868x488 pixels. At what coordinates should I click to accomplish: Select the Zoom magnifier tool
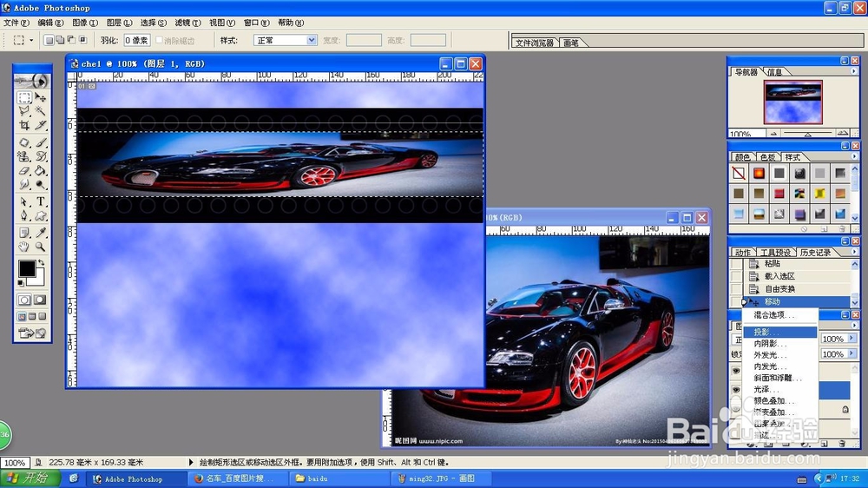coord(41,247)
